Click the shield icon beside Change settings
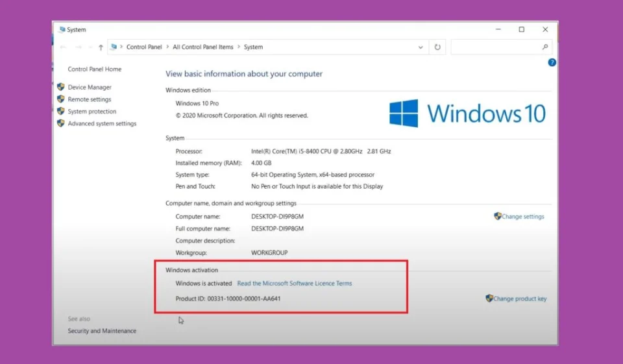The height and width of the screenshot is (364, 623). pyautogui.click(x=498, y=216)
